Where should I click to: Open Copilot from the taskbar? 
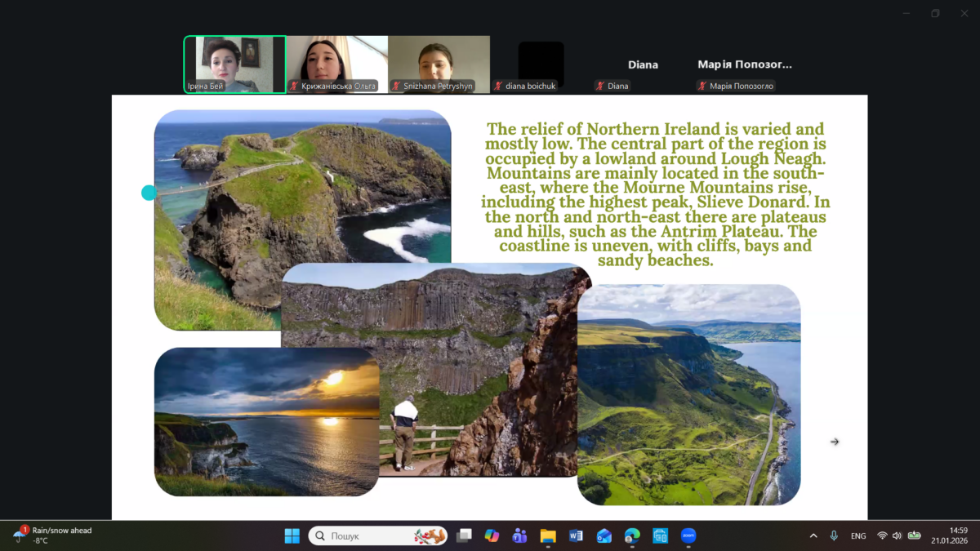tap(492, 536)
